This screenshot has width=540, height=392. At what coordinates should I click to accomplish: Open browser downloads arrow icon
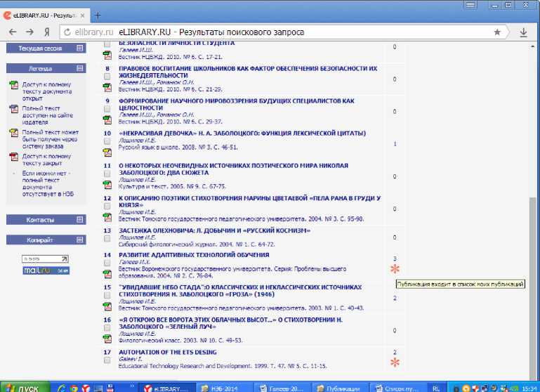click(x=523, y=32)
